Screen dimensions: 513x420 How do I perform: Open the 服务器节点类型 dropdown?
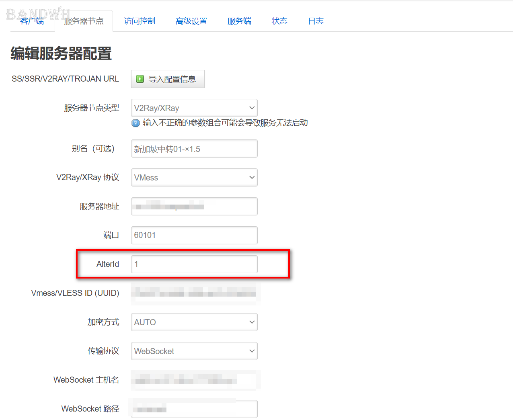[x=194, y=108]
